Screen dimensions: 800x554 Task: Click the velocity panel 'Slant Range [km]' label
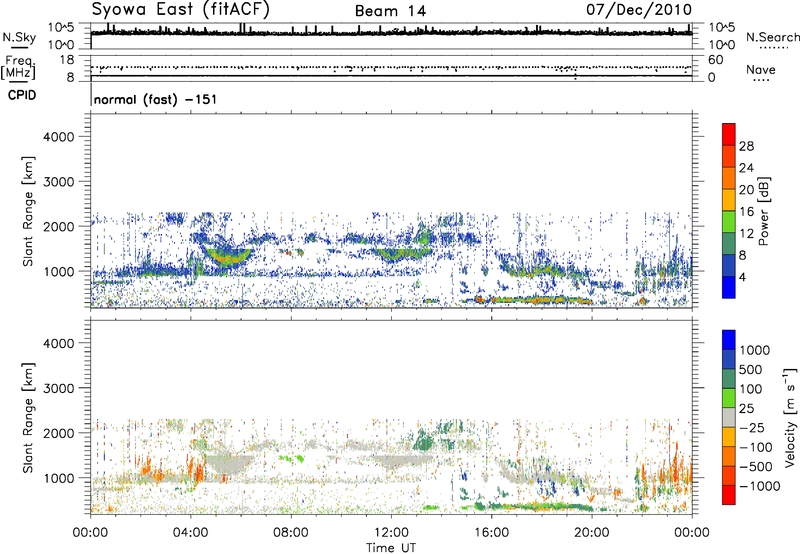28,417
